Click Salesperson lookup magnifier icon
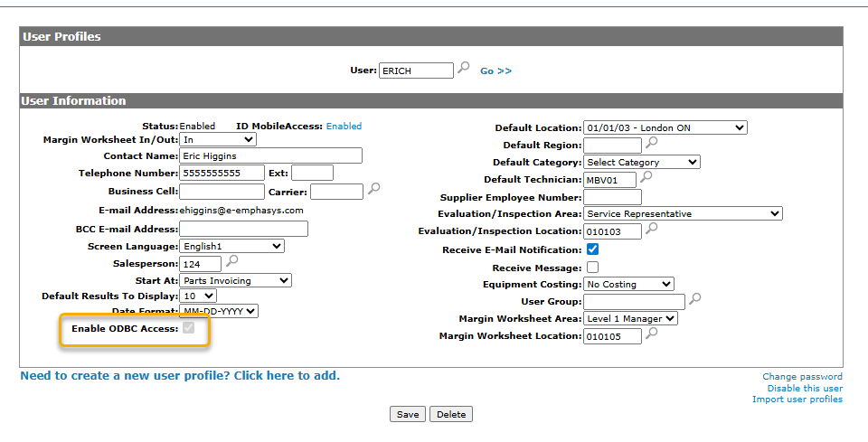The image size is (868, 442). [231, 262]
